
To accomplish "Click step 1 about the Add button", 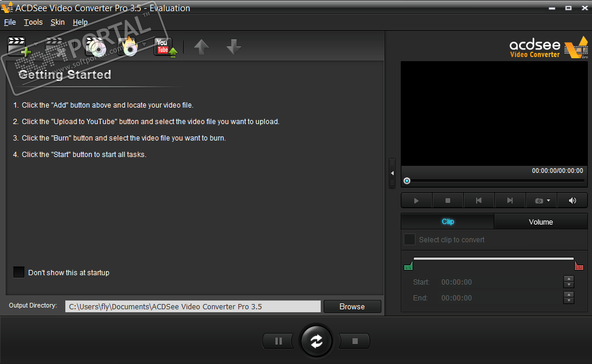I will tap(103, 105).
